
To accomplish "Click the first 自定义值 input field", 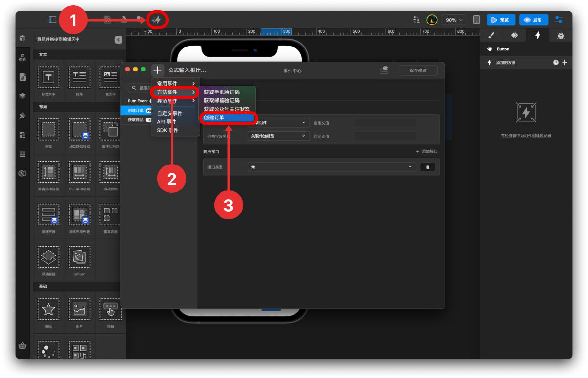I will (385, 123).
